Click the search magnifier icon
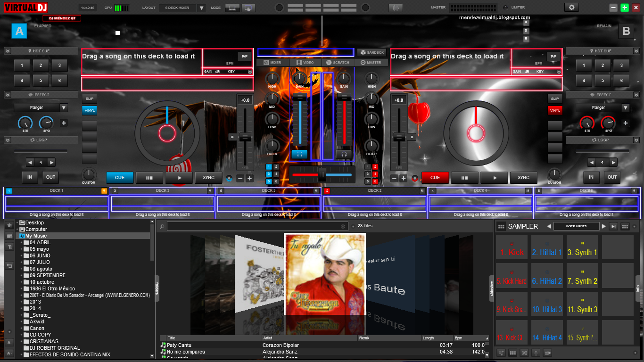 point(162,227)
